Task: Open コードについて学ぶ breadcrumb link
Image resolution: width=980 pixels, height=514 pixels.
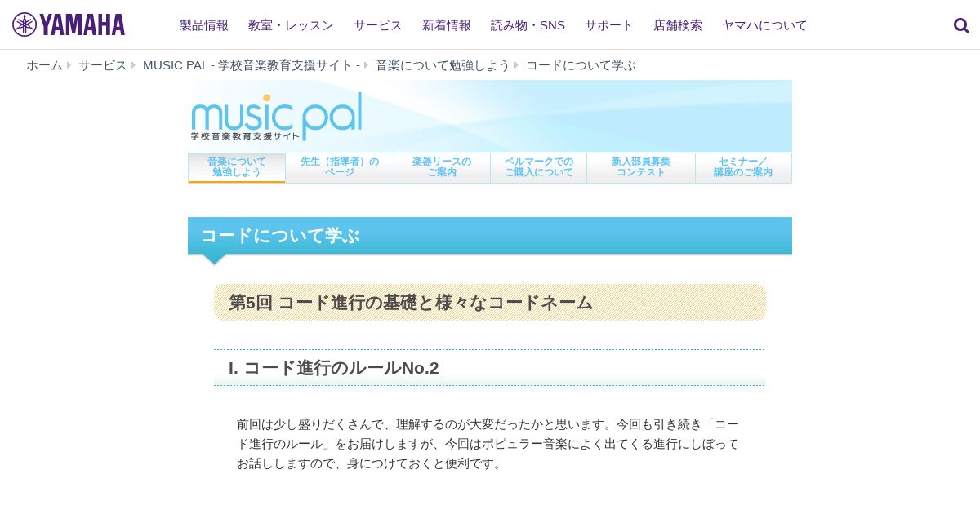Action: [x=581, y=65]
